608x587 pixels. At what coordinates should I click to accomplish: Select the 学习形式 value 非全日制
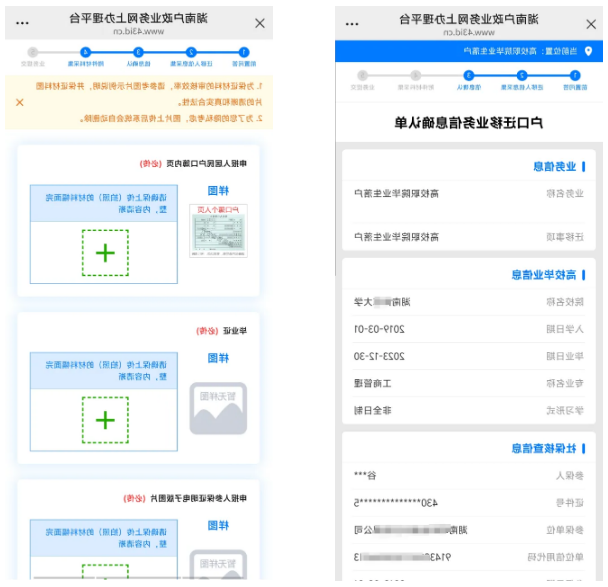(x=373, y=410)
